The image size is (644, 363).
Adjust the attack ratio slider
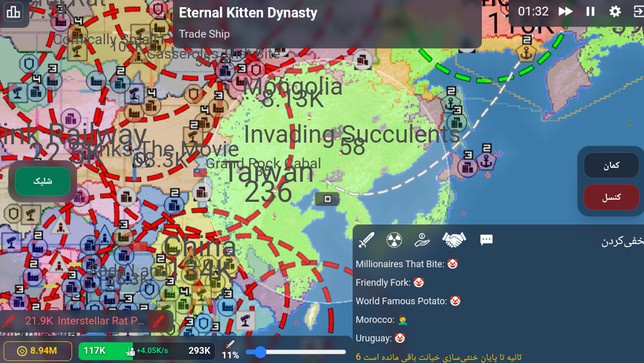tap(296, 352)
